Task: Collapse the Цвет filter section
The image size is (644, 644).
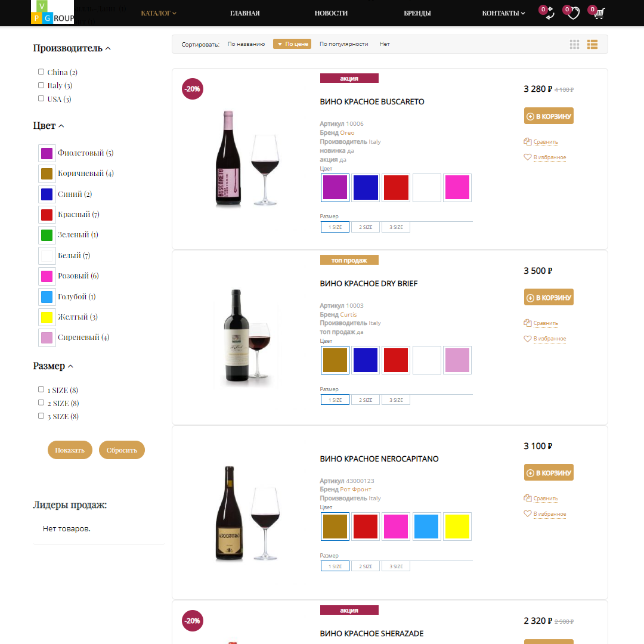Action: pyautogui.click(x=48, y=126)
